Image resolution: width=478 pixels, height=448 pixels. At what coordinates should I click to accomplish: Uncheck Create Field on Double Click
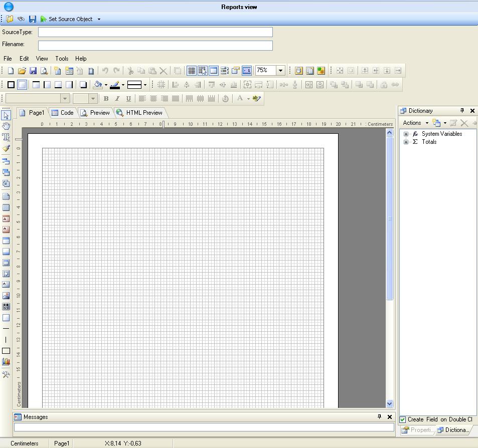tap(403, 419)
